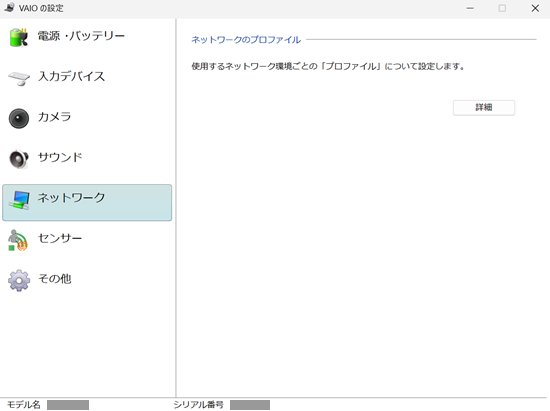The width and height of the screenshot is (550, 411).
Task: Click the speaker icon for サウンド
Action: pyautogui.click(x=19, y=159)
